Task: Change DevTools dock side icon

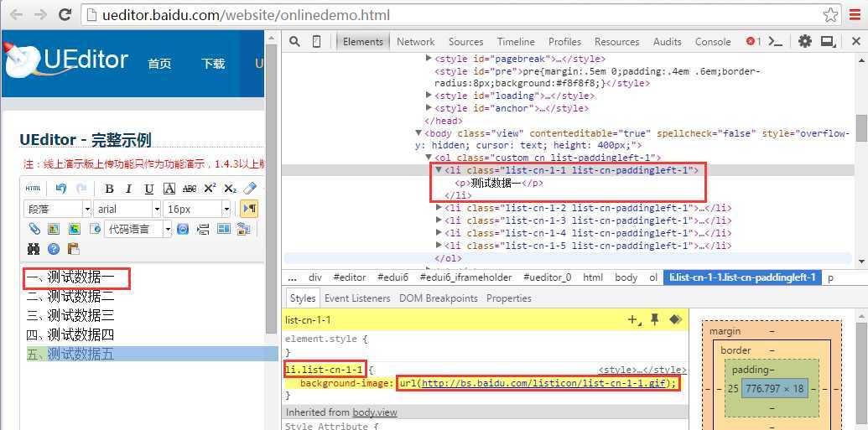Action: [x=828, y=42]
